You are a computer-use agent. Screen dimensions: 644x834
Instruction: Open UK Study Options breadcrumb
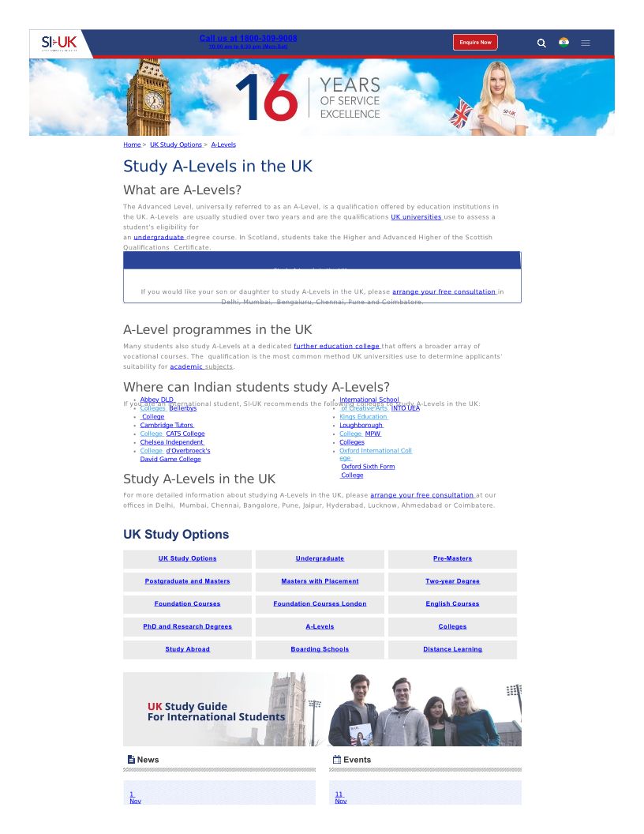(176, 145)
